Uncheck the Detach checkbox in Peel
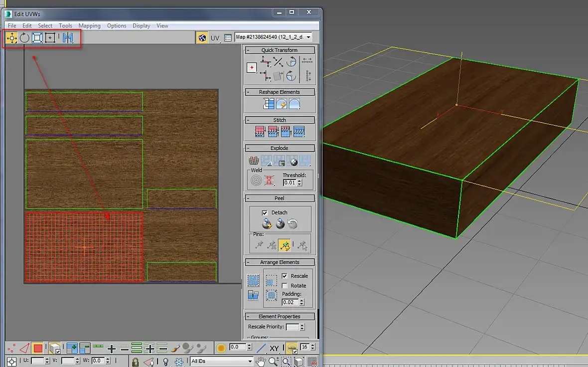The height and width of the screenshot is (367, 588). pyautogui.click(x=265, y=212)
